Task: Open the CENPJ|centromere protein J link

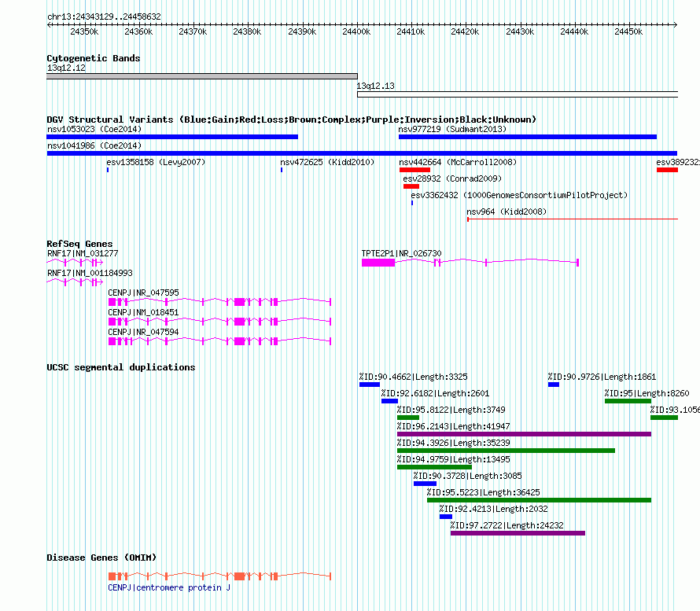Action: coord(169,587)
